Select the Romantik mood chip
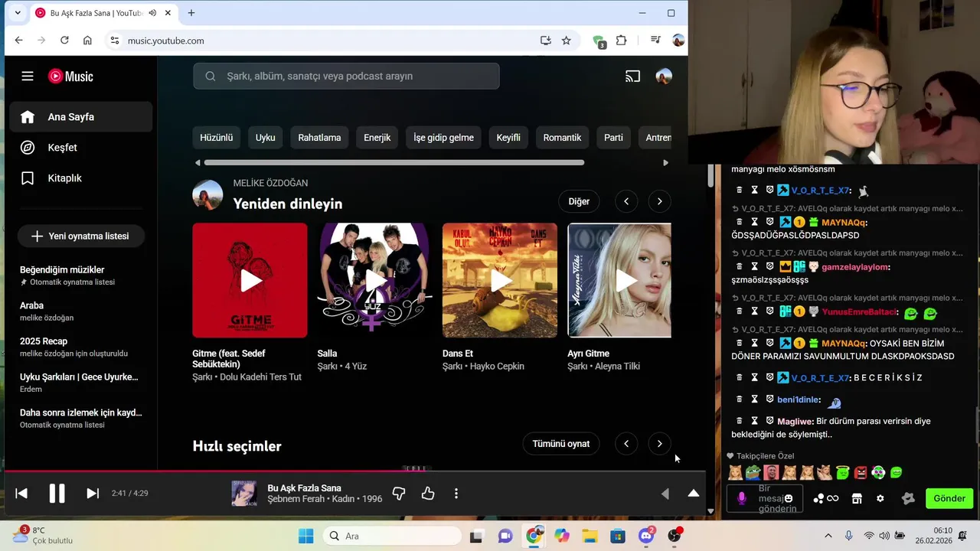Screen dimensions: 980x551 (562, 138)
